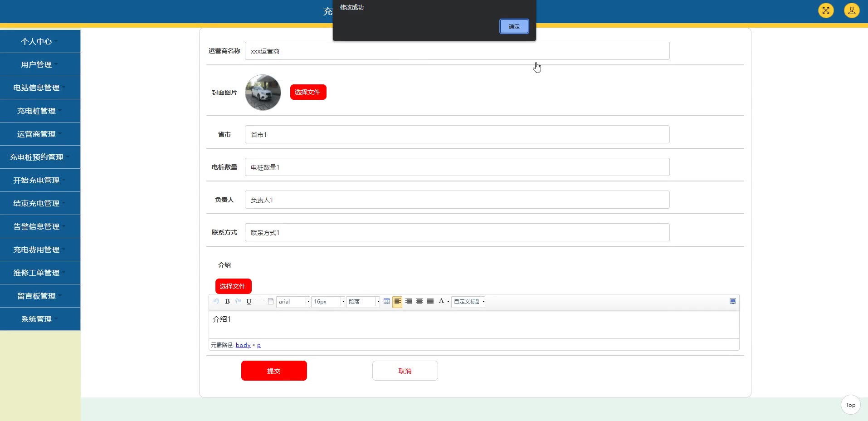Click the 运营商名称 input field
The width and height of the screenshot is (868, 421).
(457, 51)
